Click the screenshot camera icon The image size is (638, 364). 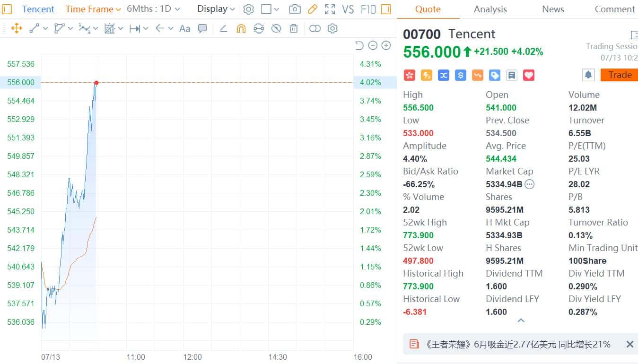point(294,9)
